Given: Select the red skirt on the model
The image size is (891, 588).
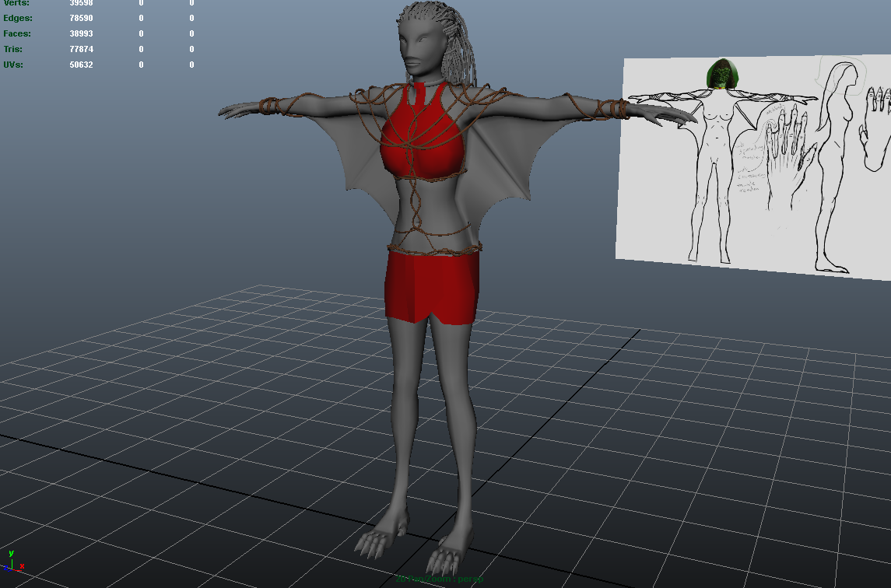Looking at the screenshot, I should 432,287.
